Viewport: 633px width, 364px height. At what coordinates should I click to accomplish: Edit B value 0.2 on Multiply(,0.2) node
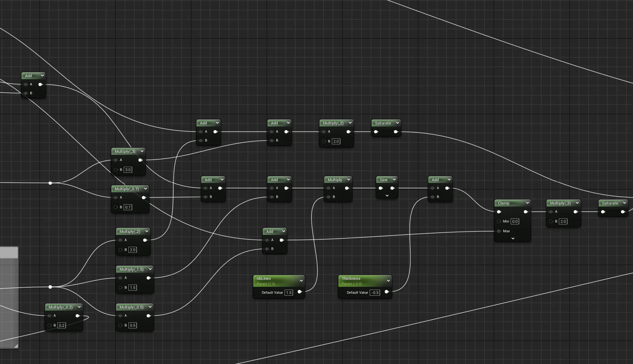[x=62, y=325]
